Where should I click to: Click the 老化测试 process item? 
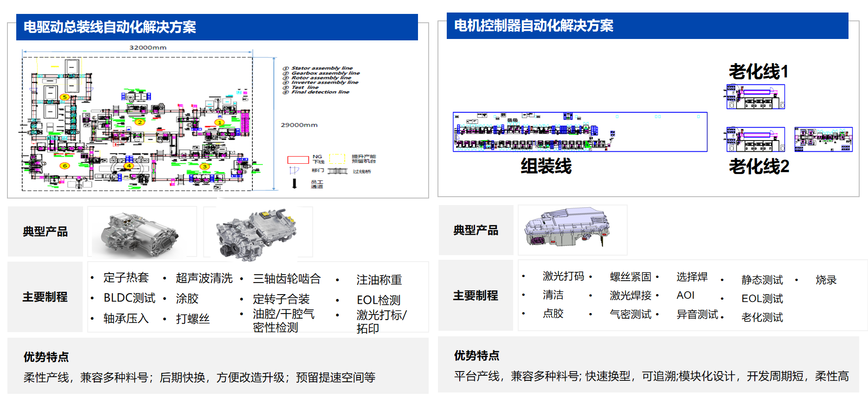(762, 317)
